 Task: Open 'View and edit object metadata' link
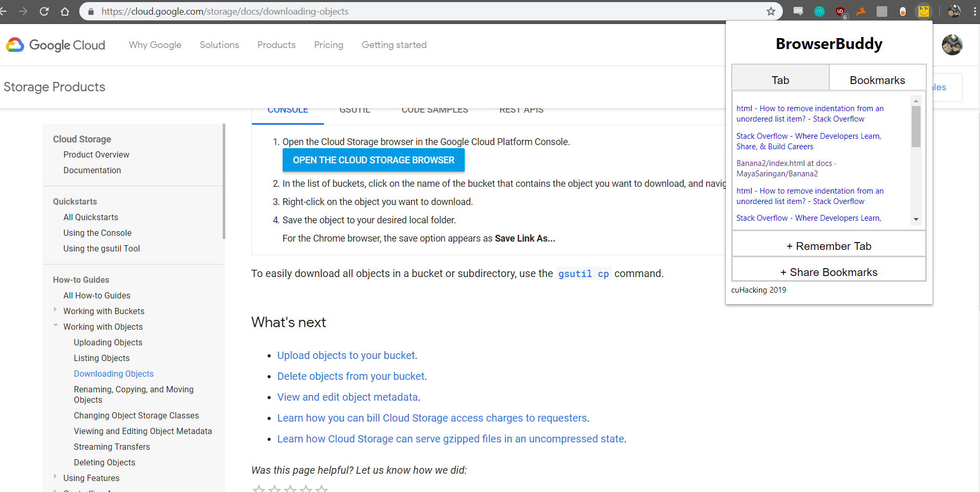[347, 397]
